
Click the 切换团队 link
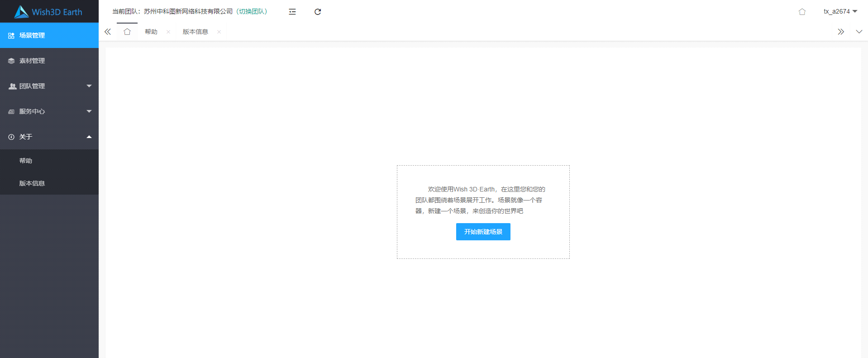[x=252, y=12]
